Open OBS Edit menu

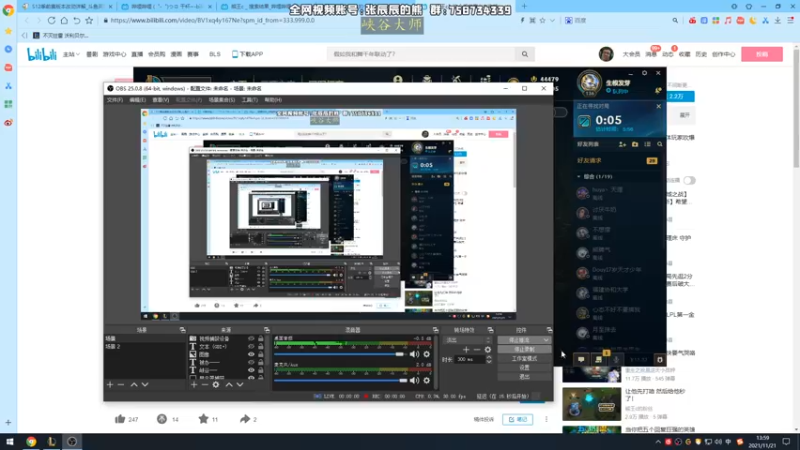point(137,100)
